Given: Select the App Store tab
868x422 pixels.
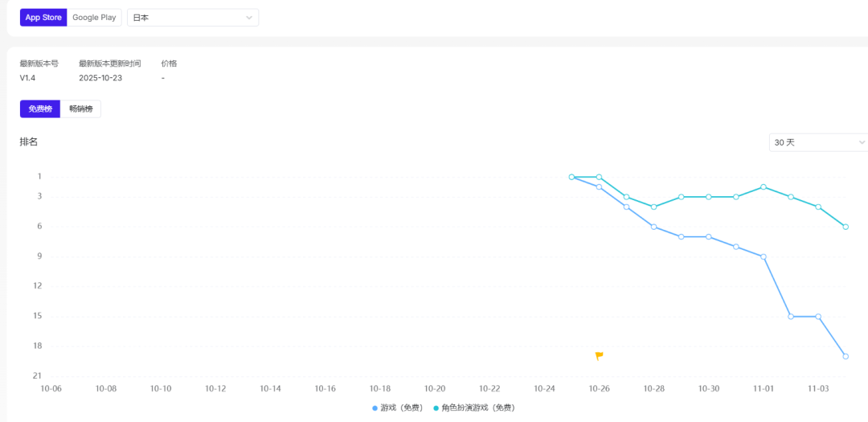Looking at the screenshot, I should click(x=44, y=17).
